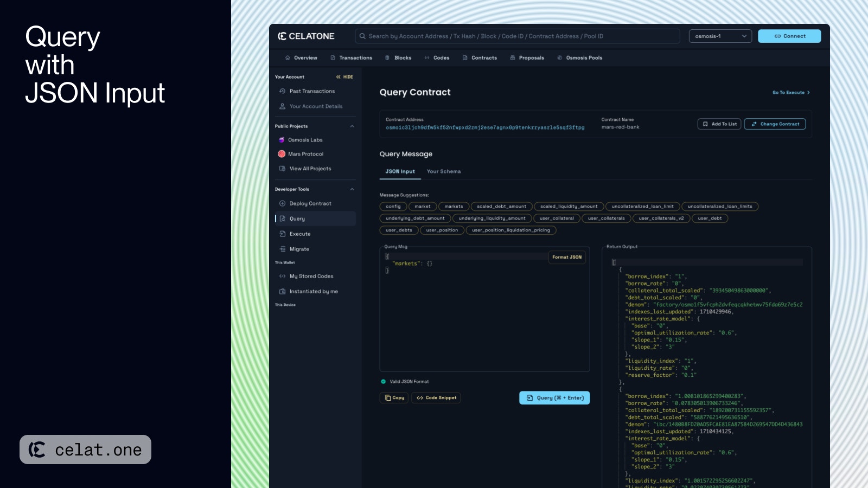The height and width of the screenshot is (488, 868).
Task: Click the Codes nav icon
Action: [x=427, y=57]
